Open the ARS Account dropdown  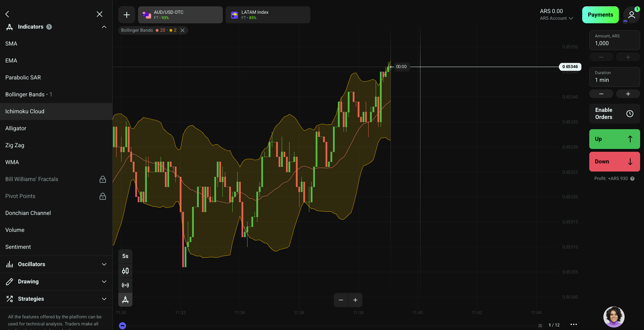(x=556, y=18)
